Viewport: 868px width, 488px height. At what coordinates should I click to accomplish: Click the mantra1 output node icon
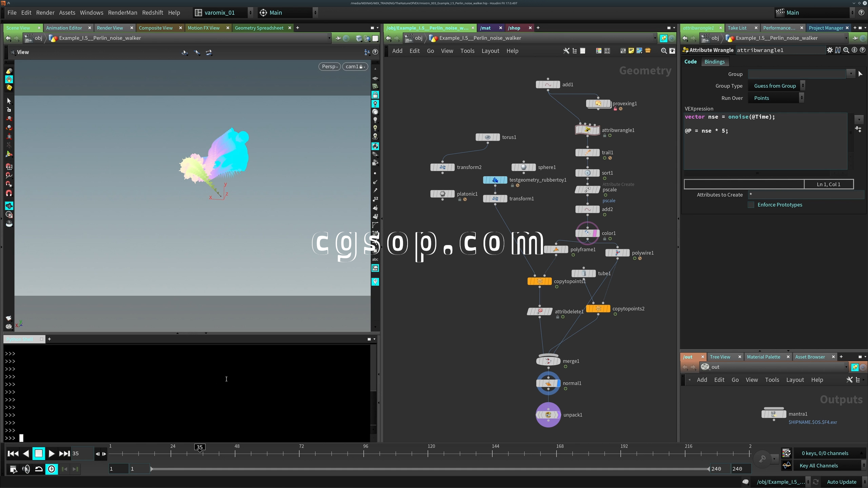(x=773, y=414)
